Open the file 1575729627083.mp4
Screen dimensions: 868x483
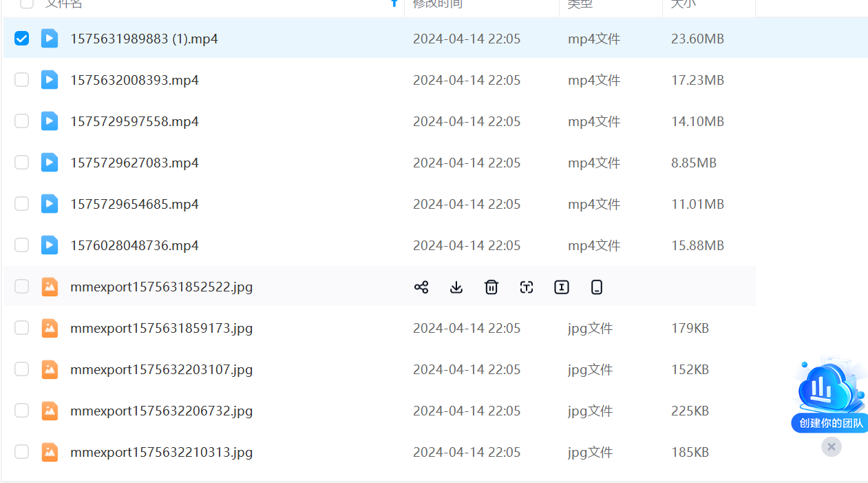pyautogui.click(x=134, y=163)
